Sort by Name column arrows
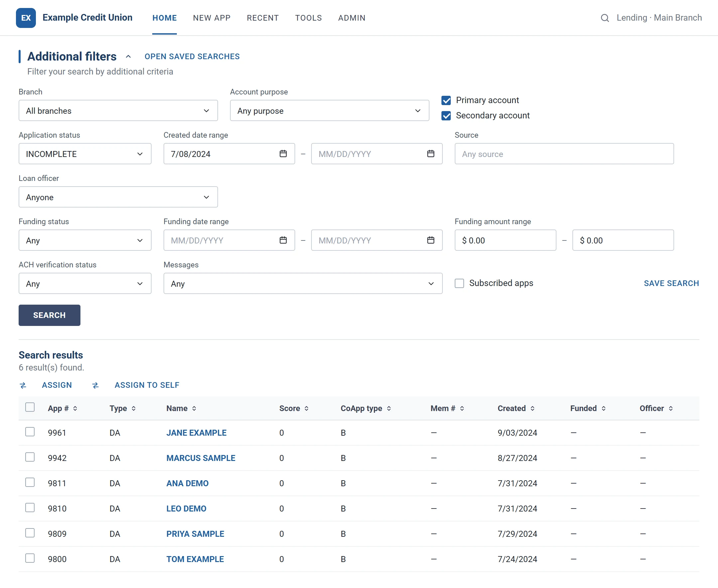Image resolution: width=718 pixels, height=588 pixels. tap(194, 408)
